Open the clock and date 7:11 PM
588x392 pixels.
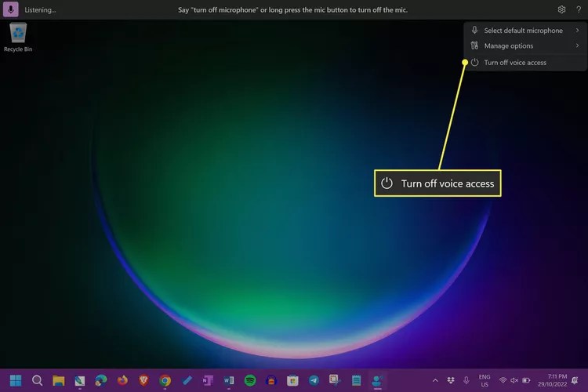click(553, 380)
